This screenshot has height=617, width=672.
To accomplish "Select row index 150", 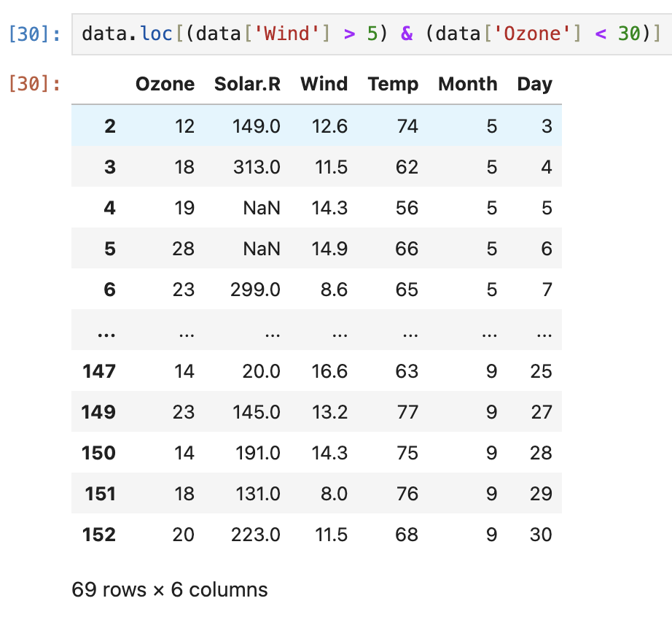I will pyautogui.click(x=98, y=453).
